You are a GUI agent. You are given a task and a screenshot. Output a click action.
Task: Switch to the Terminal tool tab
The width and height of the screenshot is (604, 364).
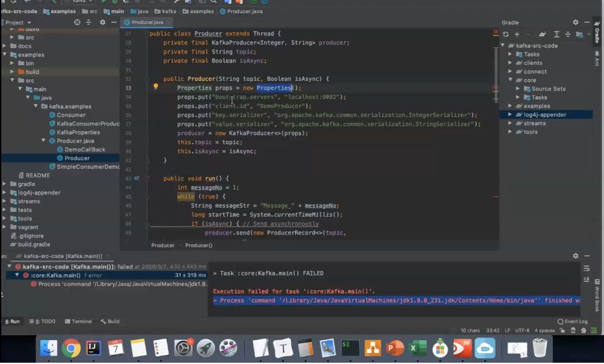pyautogui.click(x=77, y=321)
